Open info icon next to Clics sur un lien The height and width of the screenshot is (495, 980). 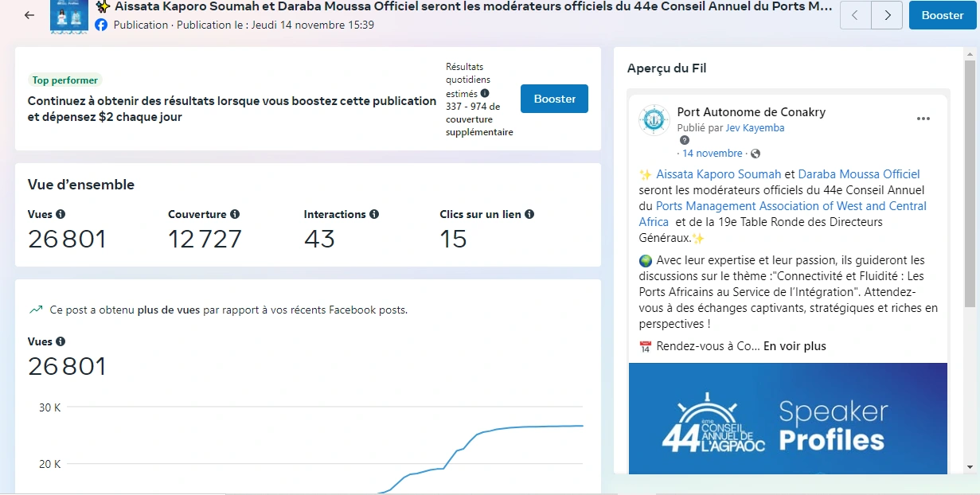529,214
